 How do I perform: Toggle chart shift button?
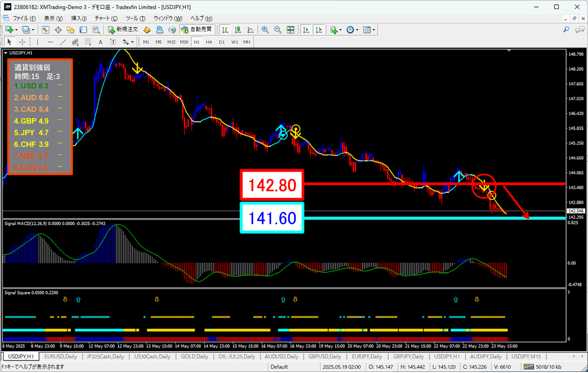pyautogui.click(x=318, y=29)
